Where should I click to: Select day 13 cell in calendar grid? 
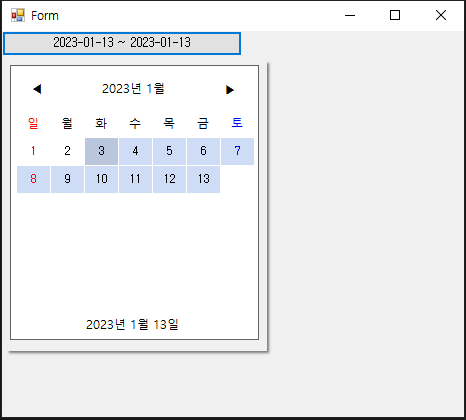coord(203,179)
